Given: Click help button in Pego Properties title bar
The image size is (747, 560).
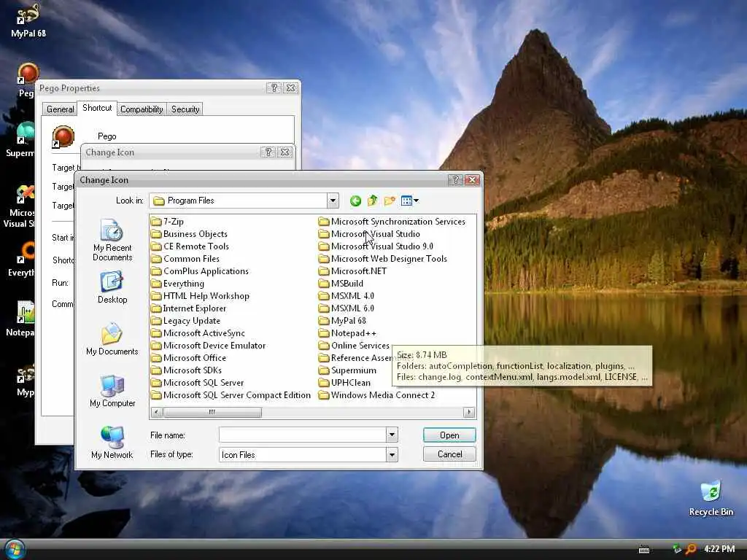Looking at the screenshot, I should (274, 88).
